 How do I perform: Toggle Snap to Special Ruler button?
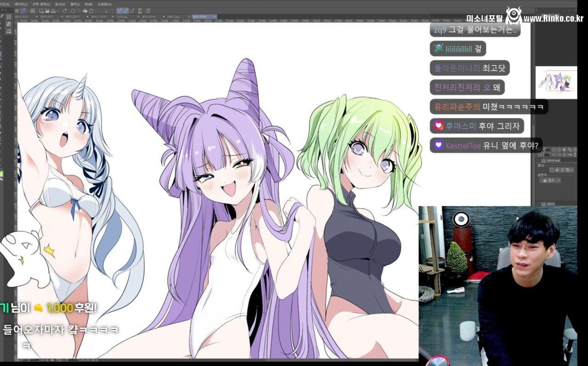click(x=126, y=11)
